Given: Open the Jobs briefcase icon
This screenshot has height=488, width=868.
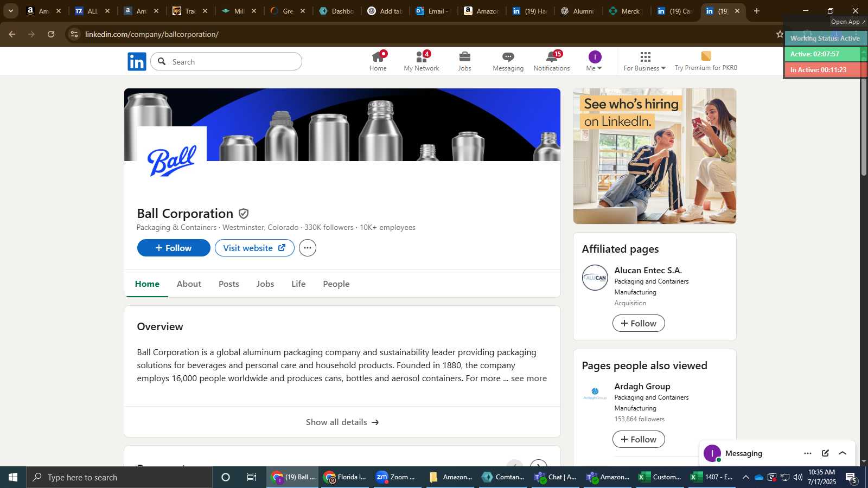Looking at the screenshot, I should (464, 61).
